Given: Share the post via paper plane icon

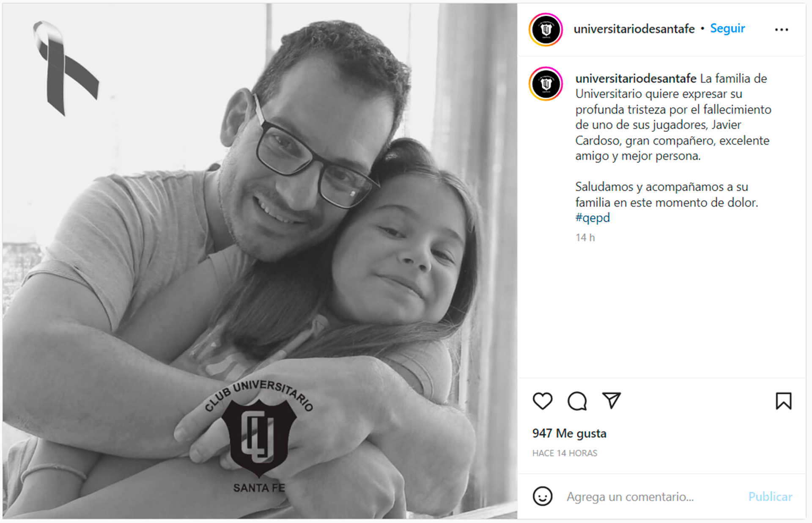Looking at the screenshot, I should point(611,400).
